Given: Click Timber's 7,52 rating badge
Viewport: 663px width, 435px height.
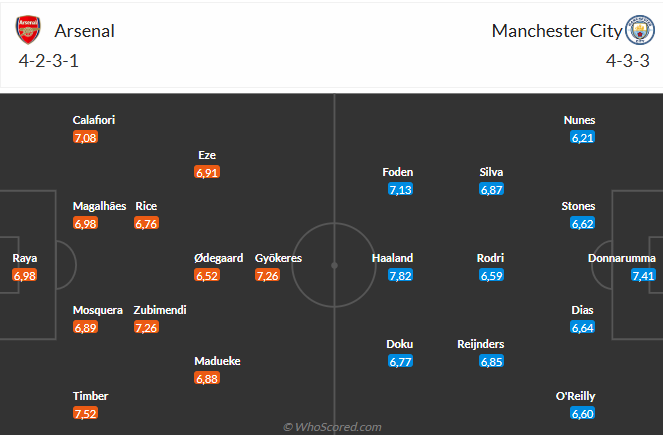Looking at the screenshot, I should point(85,413).
